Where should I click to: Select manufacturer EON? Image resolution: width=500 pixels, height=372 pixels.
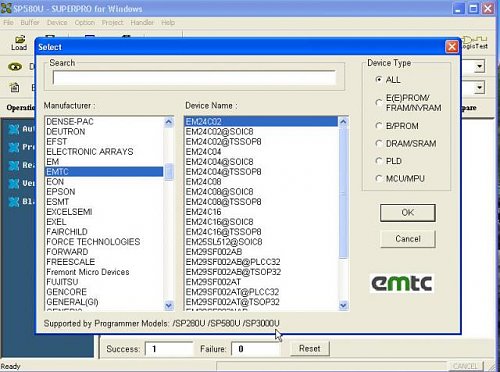[x=104, y=182]
